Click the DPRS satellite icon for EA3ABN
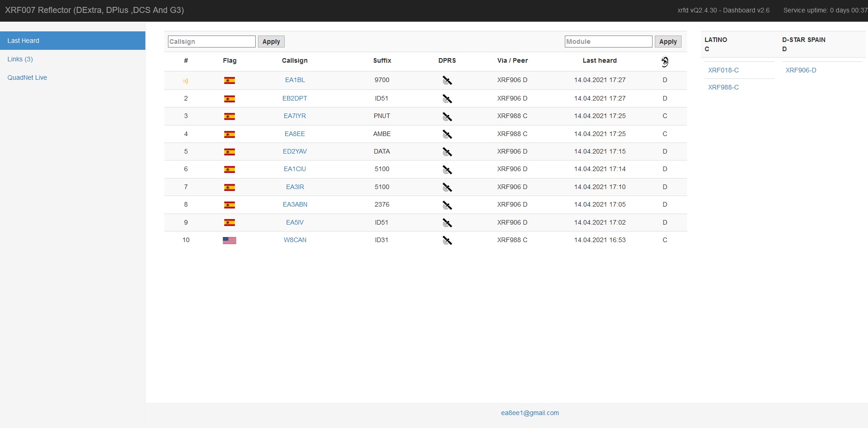 447,205
